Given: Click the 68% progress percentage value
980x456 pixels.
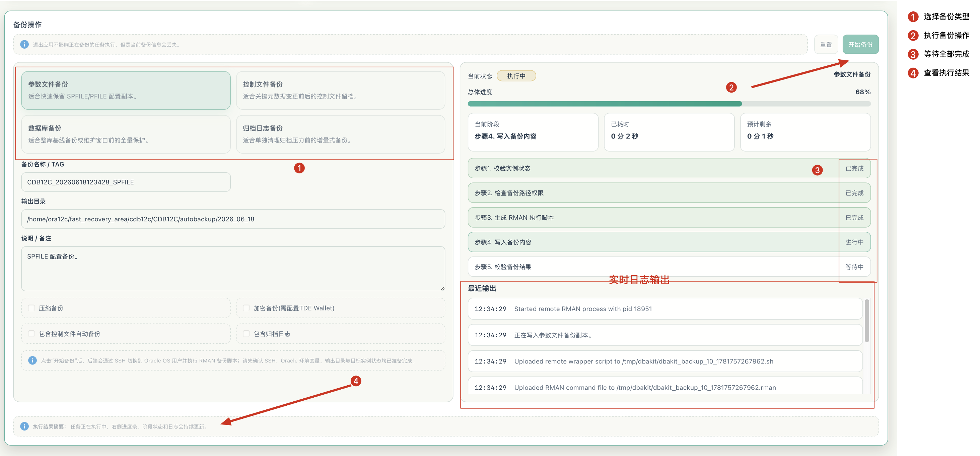Looking at the screenshot, I should 863,92.
